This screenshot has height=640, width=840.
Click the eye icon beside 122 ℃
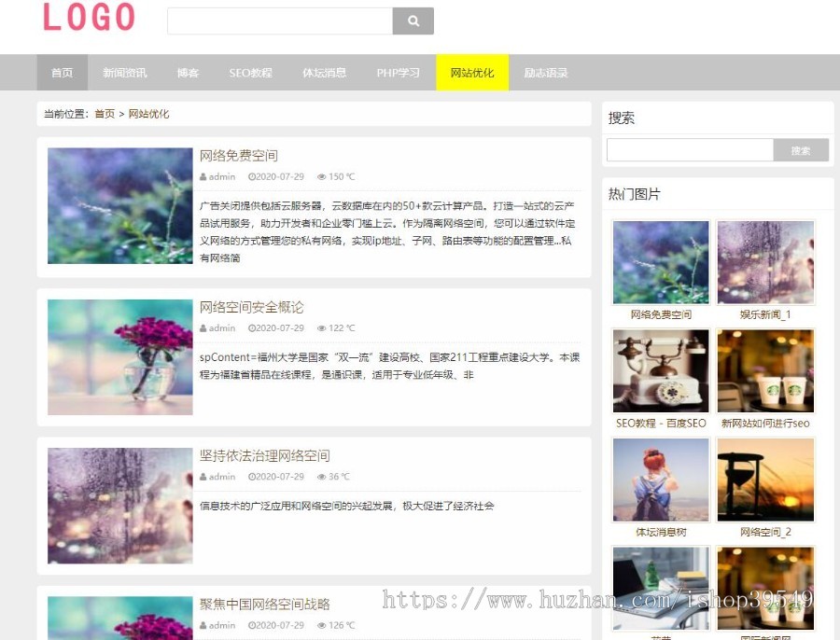tap(321, 328)
